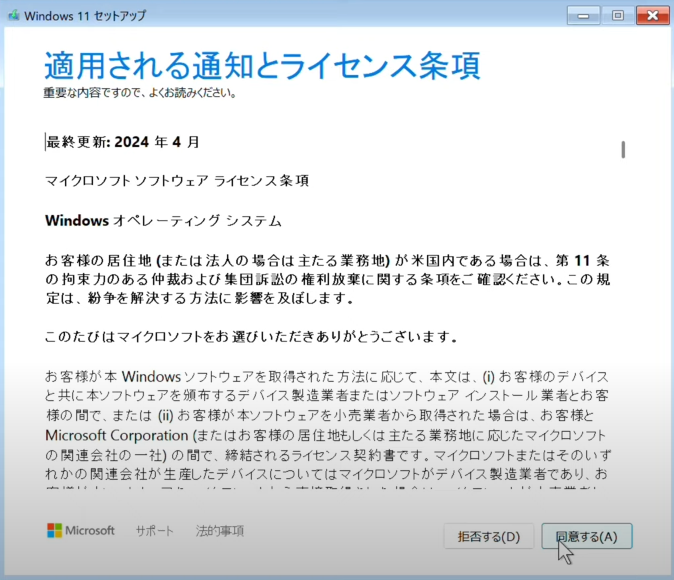This screenshot has height=580, width=674.
Task: Click the line starting with Microsoft Corporation
Action: 326,435
